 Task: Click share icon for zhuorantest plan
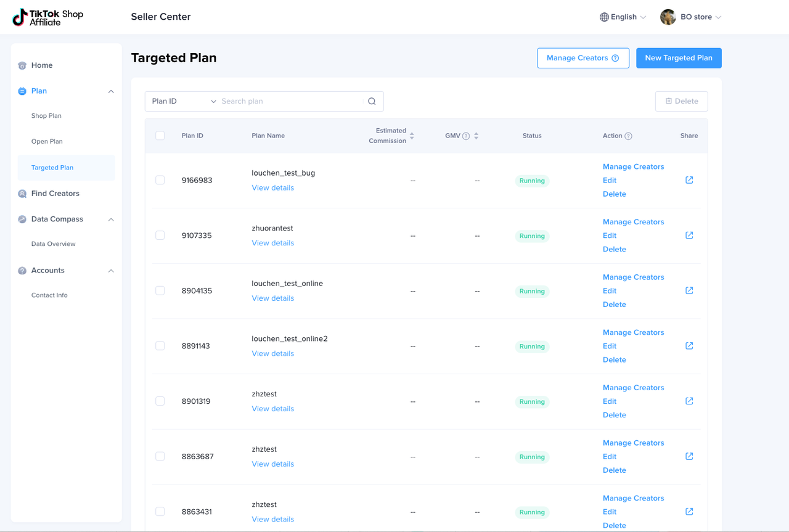click(689, 235)
